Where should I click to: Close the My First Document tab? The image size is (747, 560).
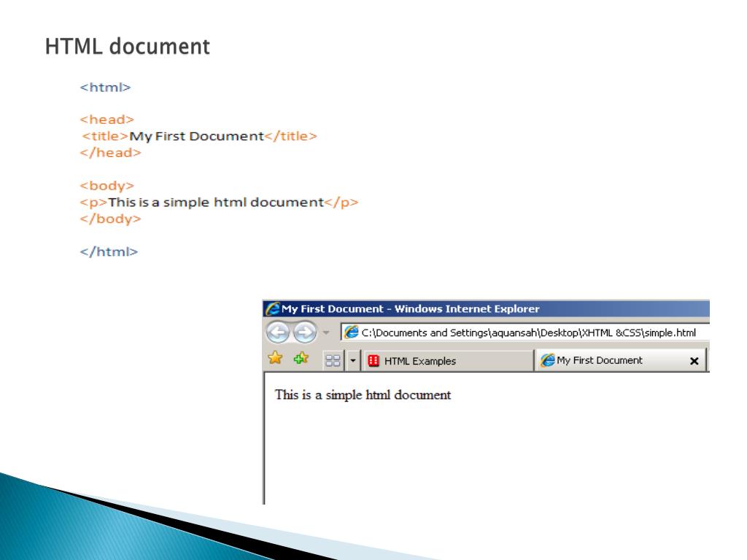coord(694,361)
